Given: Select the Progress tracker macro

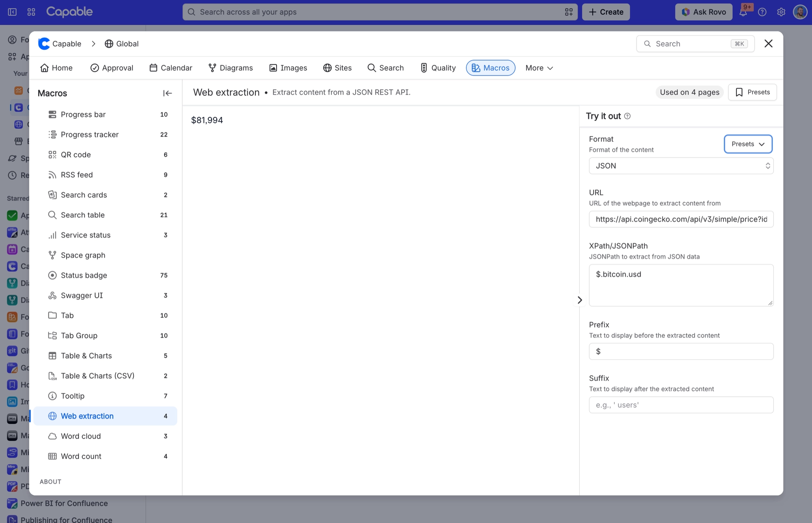Looking at the screenshot, I should 105,135.
